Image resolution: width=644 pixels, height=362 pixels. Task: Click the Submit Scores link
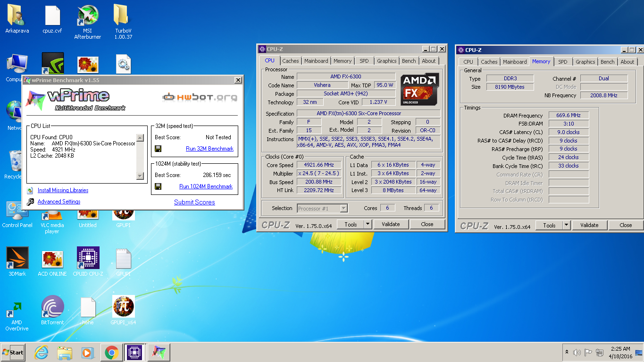point(194,202)
